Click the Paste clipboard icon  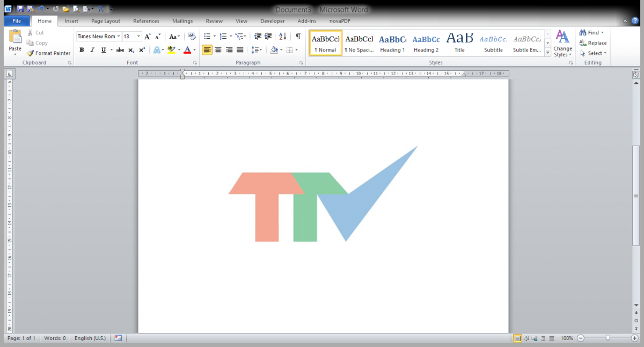tap(15, 37)
